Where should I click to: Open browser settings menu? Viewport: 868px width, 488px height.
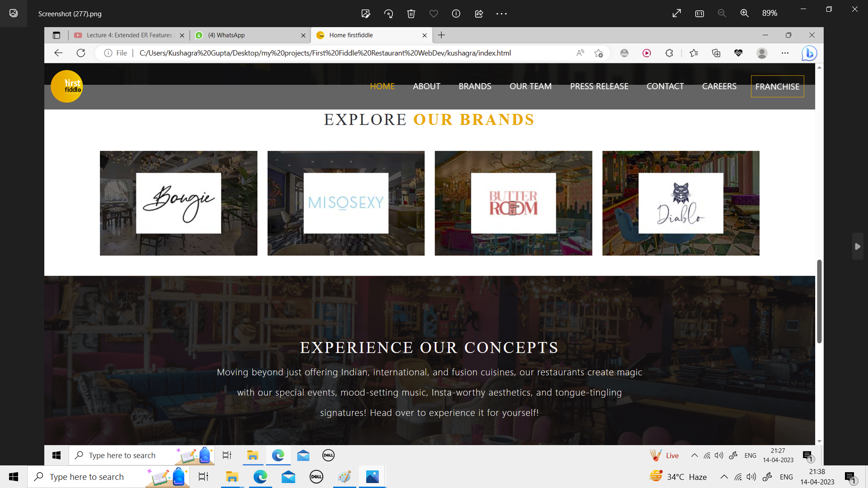click(785, 53)
